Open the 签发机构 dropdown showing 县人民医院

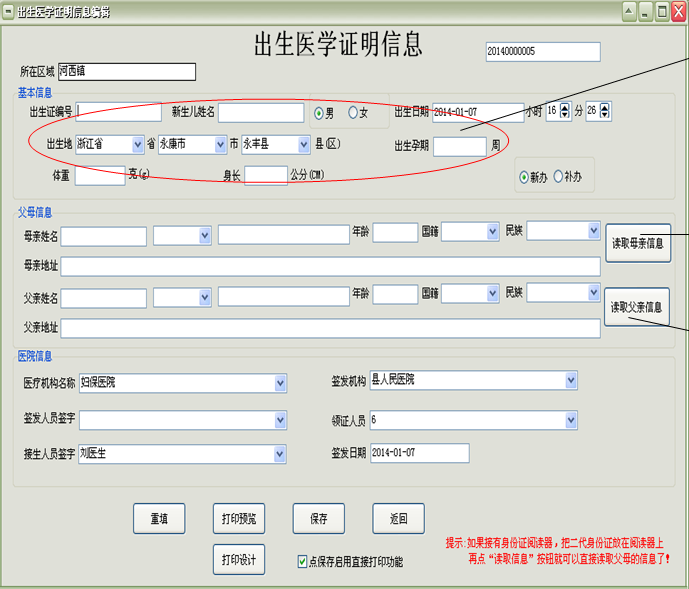point(570,380)
